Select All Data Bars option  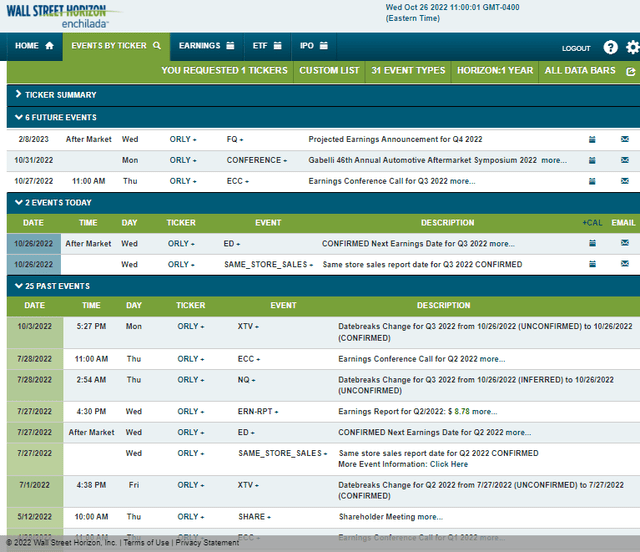coord(580,71)
